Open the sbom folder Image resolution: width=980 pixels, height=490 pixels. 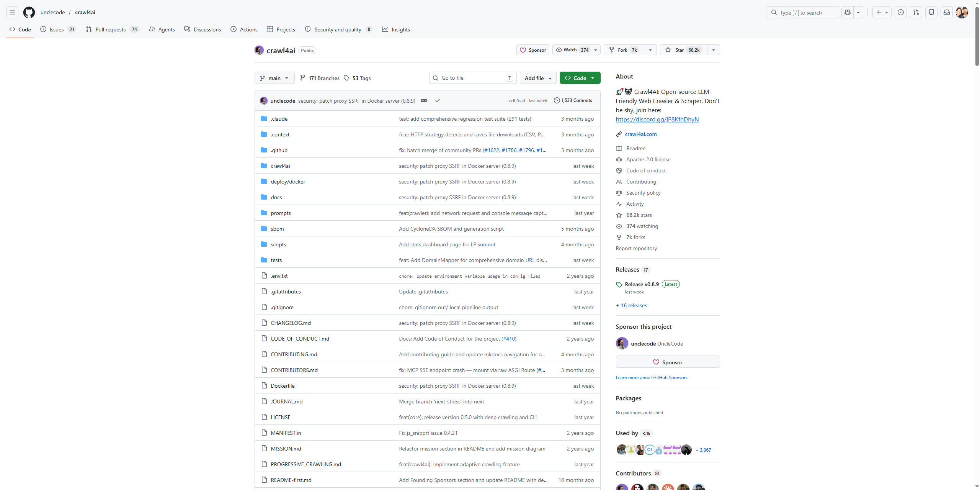pyautogui.click(x=277, y=229)
